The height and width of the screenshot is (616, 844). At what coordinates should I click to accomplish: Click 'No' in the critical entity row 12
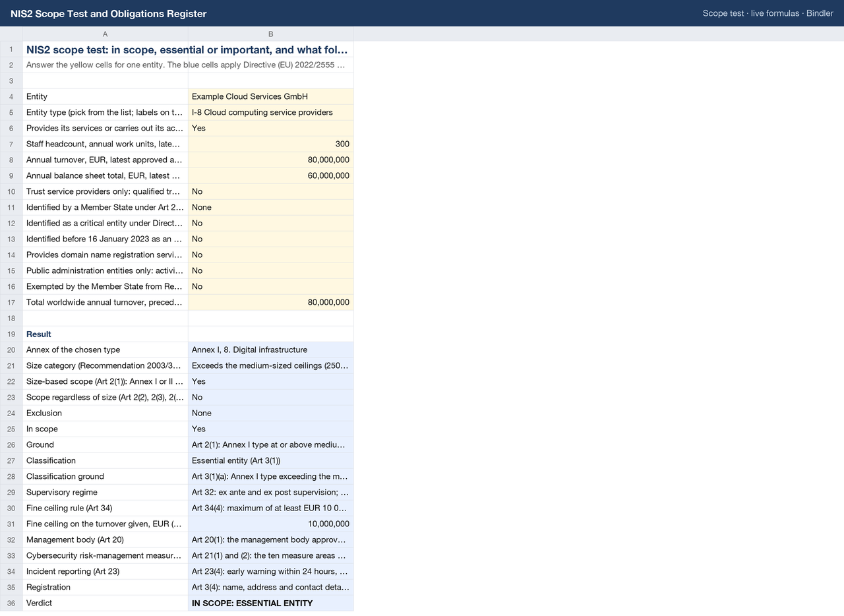coord(271,223)
